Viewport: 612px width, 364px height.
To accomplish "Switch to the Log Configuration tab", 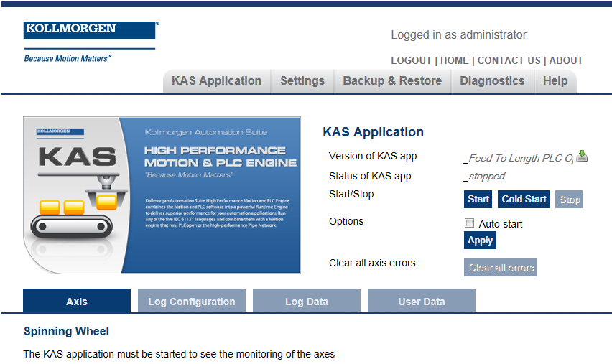I will pyautogui.click(x=192, y=301).
